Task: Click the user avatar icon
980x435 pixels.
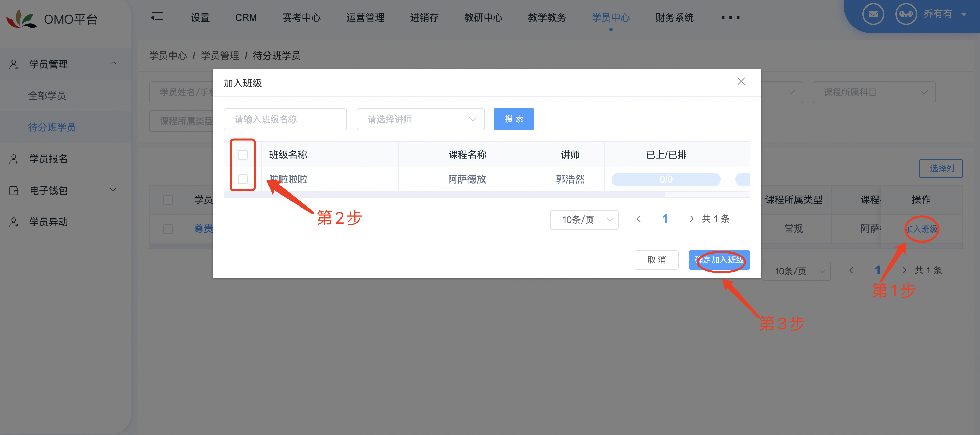Action: click(906, 14)
